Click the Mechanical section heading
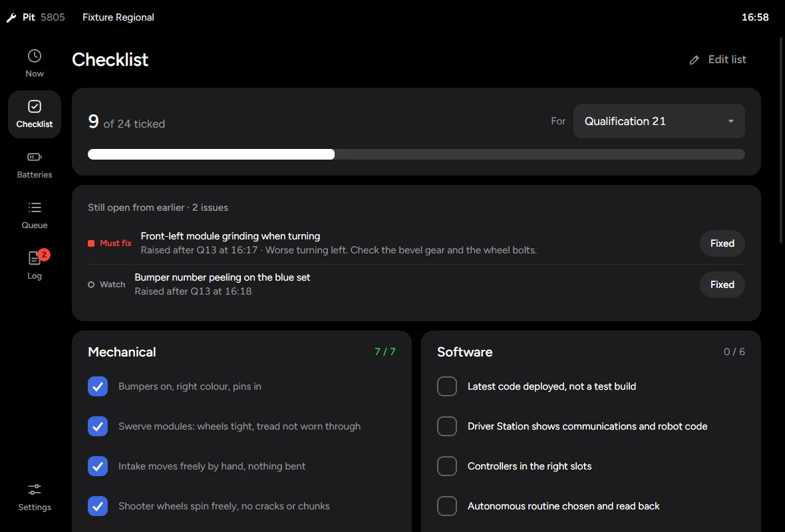Image resolution: width=785 pixels, height=532 pixels. click(x=122, y=352)
